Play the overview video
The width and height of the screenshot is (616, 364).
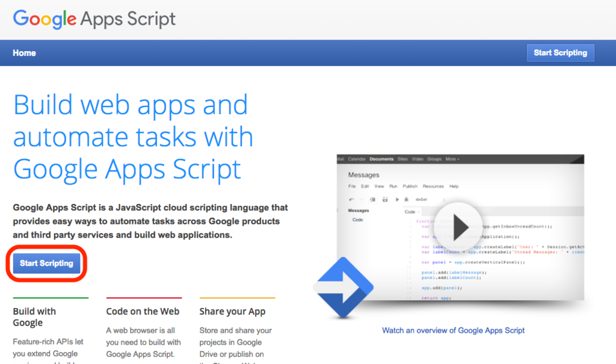(458, 227)
